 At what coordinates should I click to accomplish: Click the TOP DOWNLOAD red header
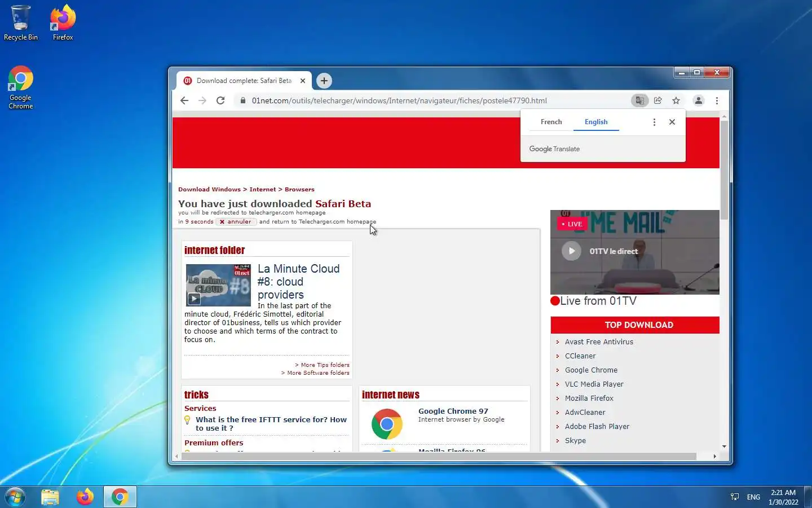coord(635,325)
